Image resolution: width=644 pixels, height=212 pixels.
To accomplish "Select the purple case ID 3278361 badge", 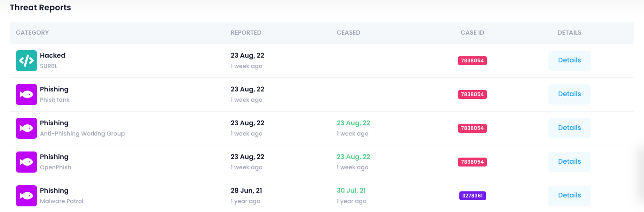I will click(x=472, y=196).
